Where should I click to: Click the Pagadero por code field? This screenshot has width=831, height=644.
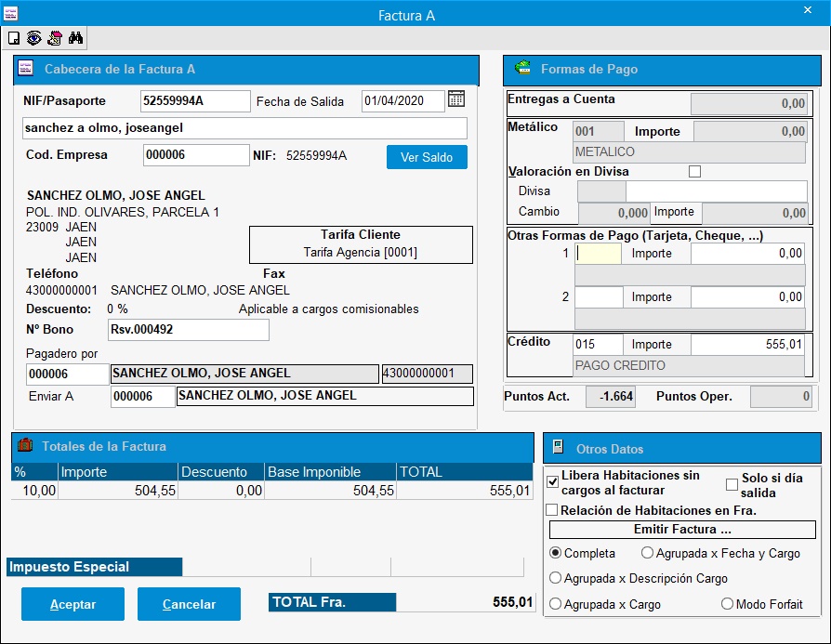(67, 375)
